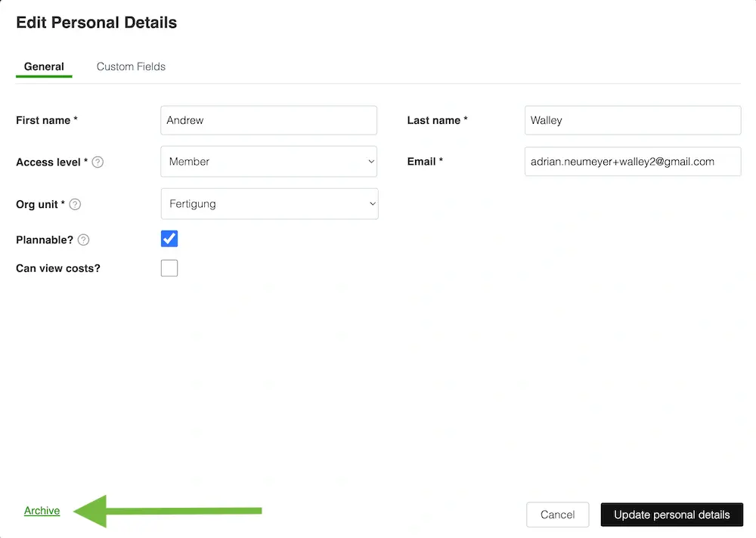Click the Edit Personal Details heading

96,23
